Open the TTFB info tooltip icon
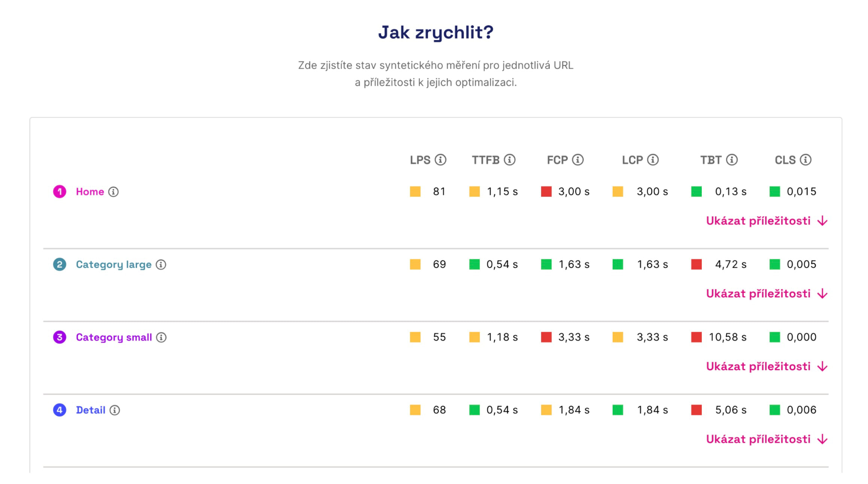The image size is (868, 484). (x=509, y=159)
